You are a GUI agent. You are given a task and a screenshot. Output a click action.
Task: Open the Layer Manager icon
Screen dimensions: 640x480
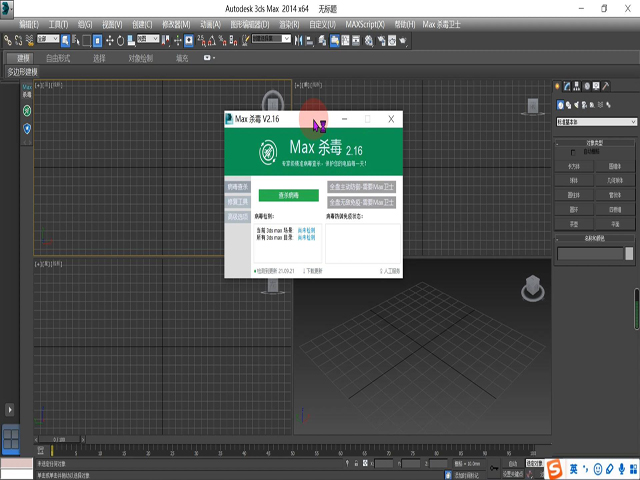[x=322, y=40]
